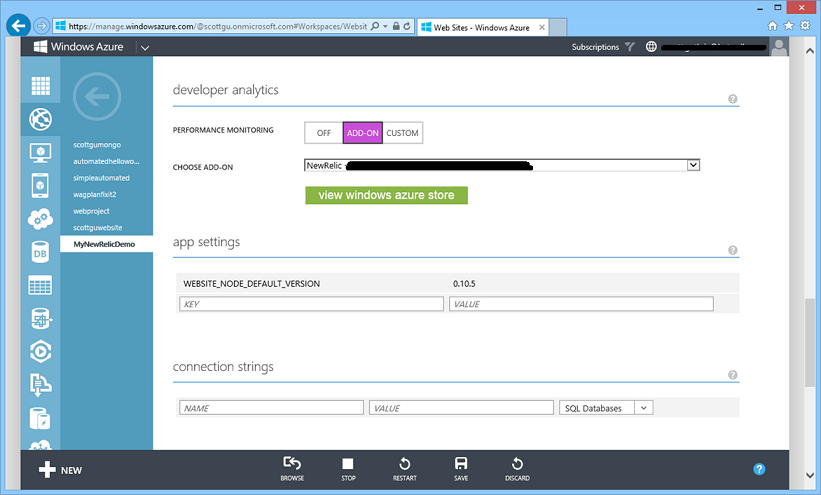Select scottguwebsite site
821x495 pixels.
[98, 228]
